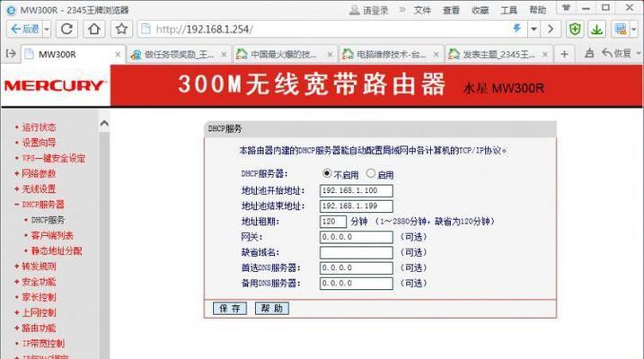
Task: Expand 转发规则 sidebar section
Action: point(39,267)
